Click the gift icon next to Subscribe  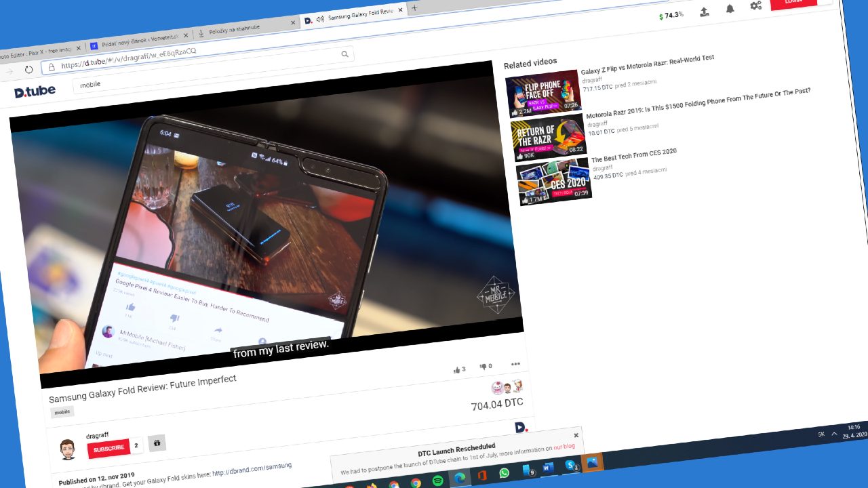(x=157, y=443)
